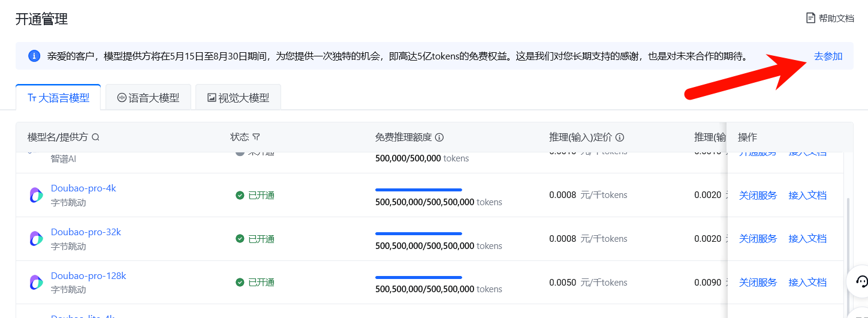Open 接入文档 for Doubao-pro-32k
The height and width of the screenshot is (318, 868).
pos(807,239)
